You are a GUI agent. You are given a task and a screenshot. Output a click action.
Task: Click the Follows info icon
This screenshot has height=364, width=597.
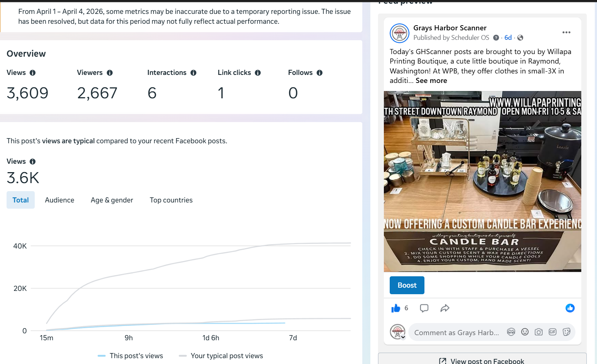(x=320, y=73)
